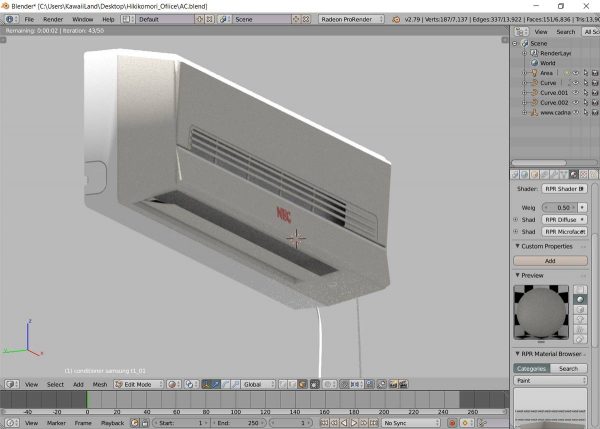Image resolution: width=600 pixels, height=429 pixels.
Task: Click Add button under Custom Properties
Action: [x=549, y=260]
